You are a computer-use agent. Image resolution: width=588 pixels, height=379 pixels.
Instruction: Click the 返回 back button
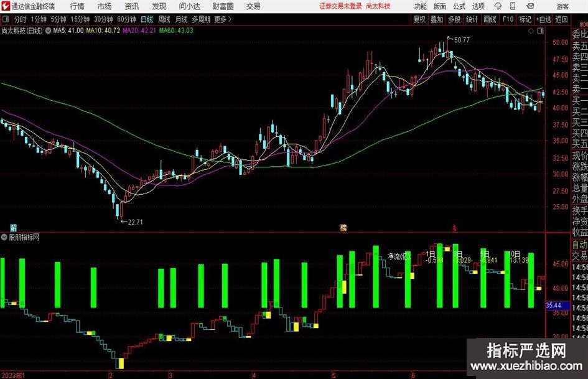click(x=561, y=19)
